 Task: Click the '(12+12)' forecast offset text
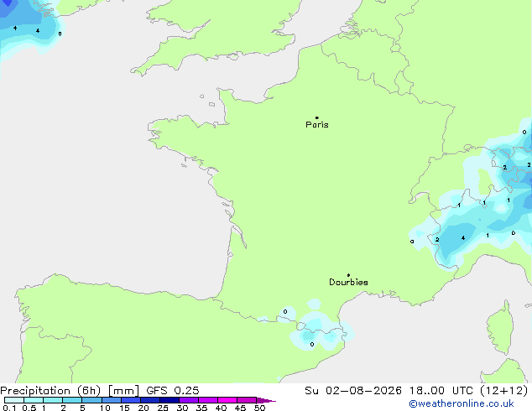coord(503,391)
